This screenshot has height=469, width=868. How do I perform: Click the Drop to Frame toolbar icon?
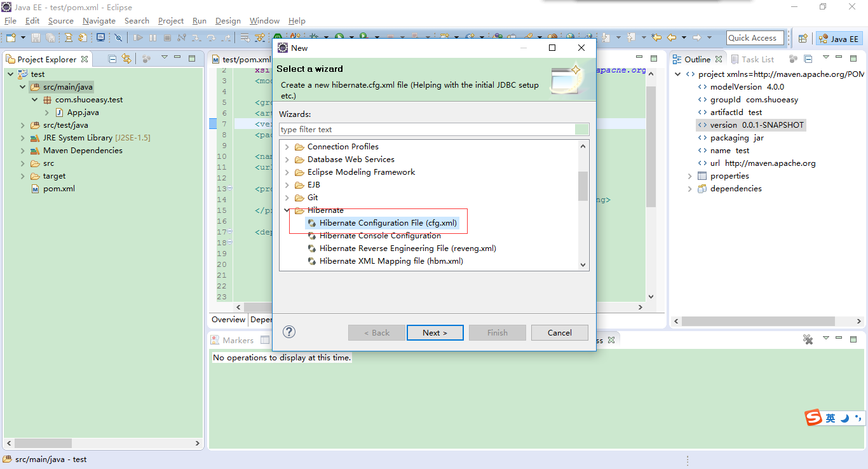pos(245,38)
